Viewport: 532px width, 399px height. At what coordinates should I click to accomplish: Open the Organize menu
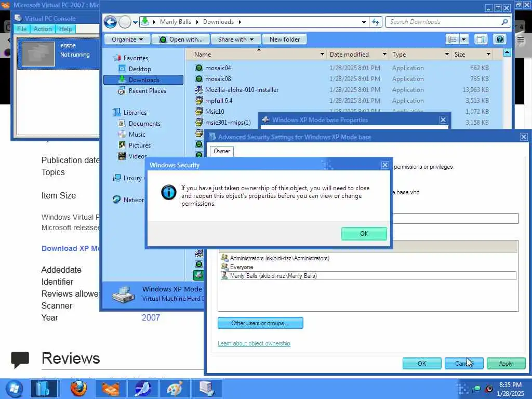(x=127, y=39)
